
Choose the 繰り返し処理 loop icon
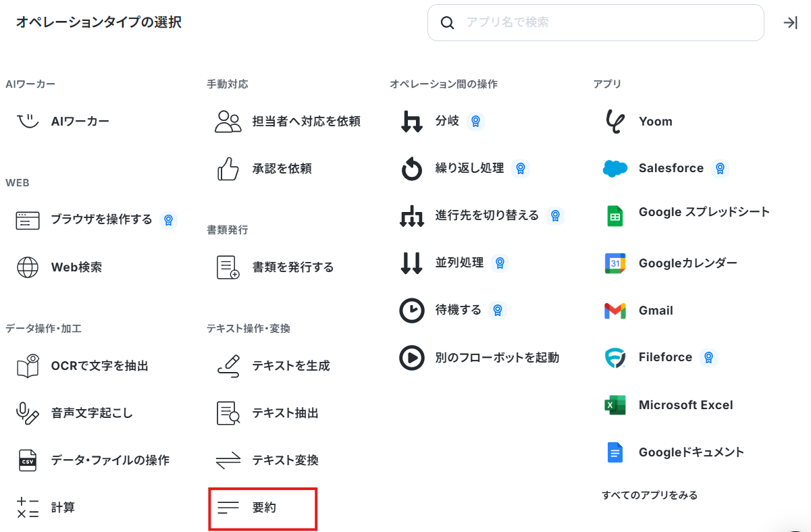tap(411, 169)
